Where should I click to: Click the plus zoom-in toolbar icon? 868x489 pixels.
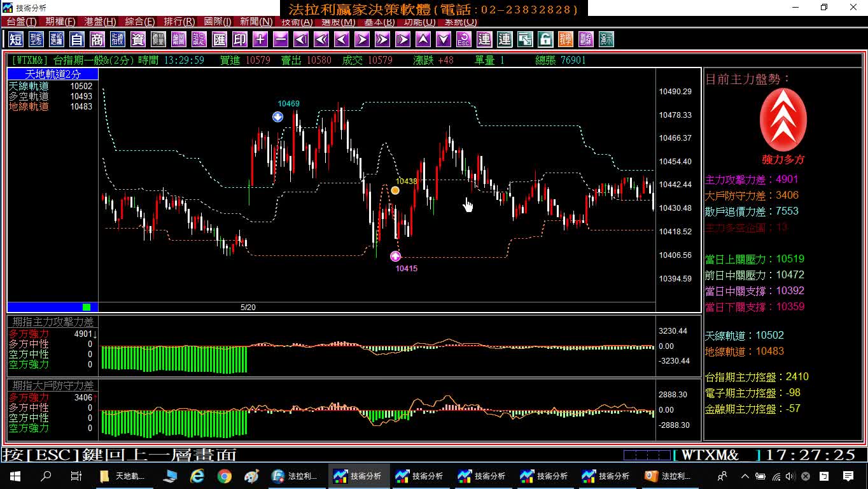click(x=260, y=39)
